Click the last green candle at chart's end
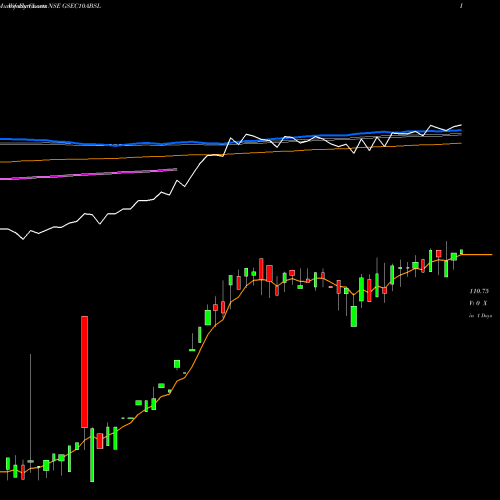 [462, 252]
